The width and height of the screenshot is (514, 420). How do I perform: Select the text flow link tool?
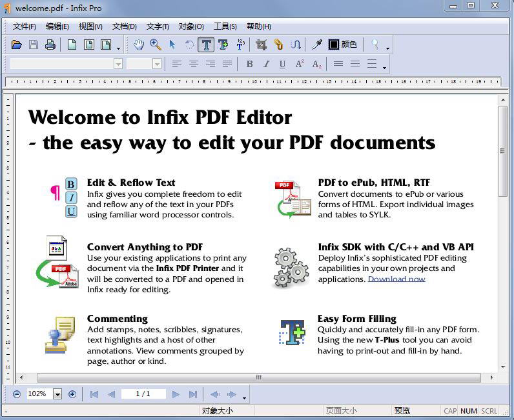[x=295, y=45]
